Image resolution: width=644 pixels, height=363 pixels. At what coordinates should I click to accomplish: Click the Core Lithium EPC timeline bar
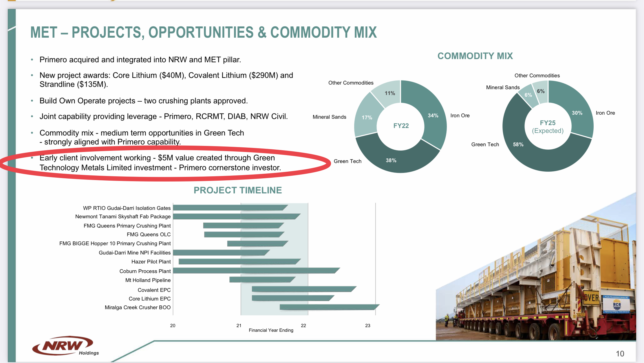tap(293, 298)
